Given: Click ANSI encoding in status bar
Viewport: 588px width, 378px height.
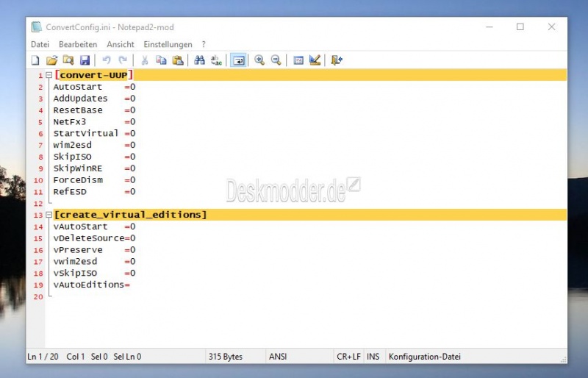Looking at the screenshot, I should click(278, 357).
